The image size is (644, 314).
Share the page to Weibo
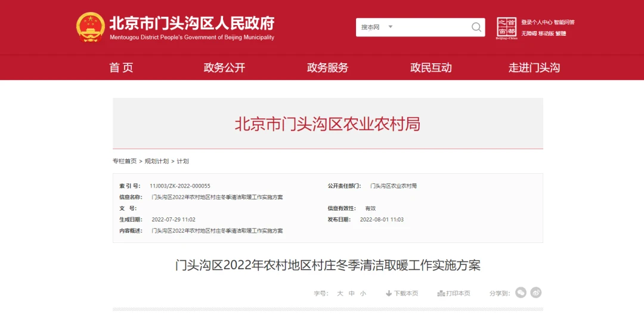(x=536, y=293)
